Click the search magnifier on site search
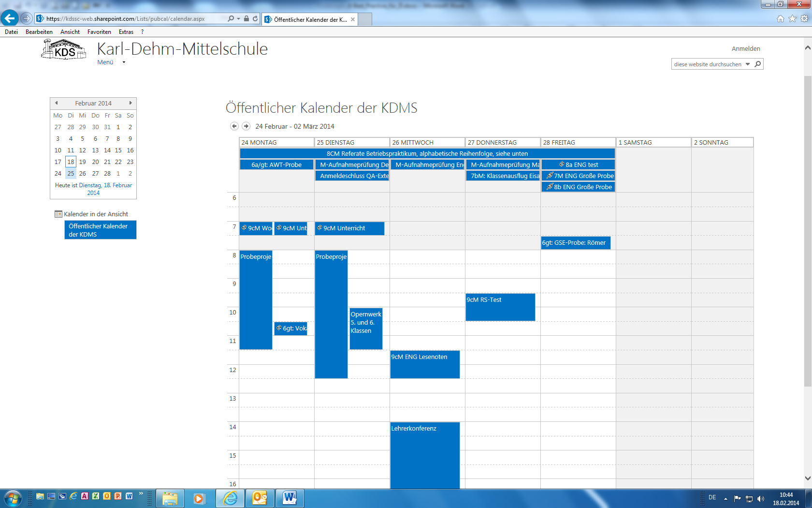 click(758, 64)
